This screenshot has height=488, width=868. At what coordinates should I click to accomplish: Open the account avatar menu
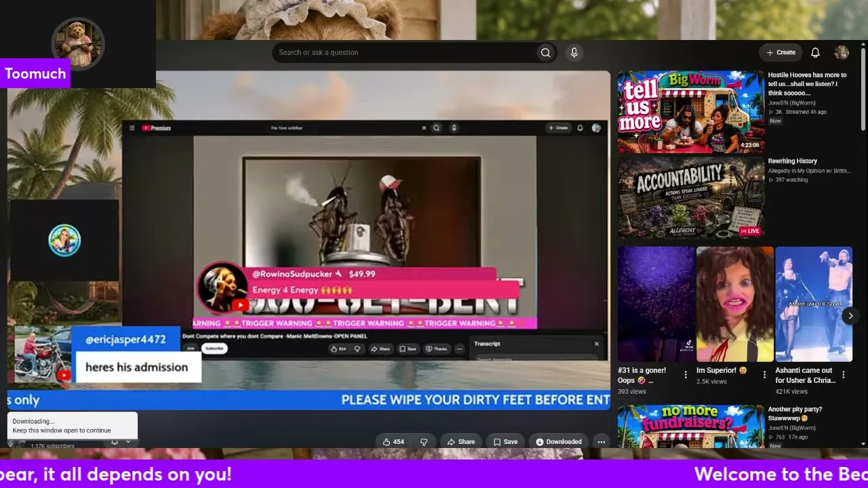[842, 52]
